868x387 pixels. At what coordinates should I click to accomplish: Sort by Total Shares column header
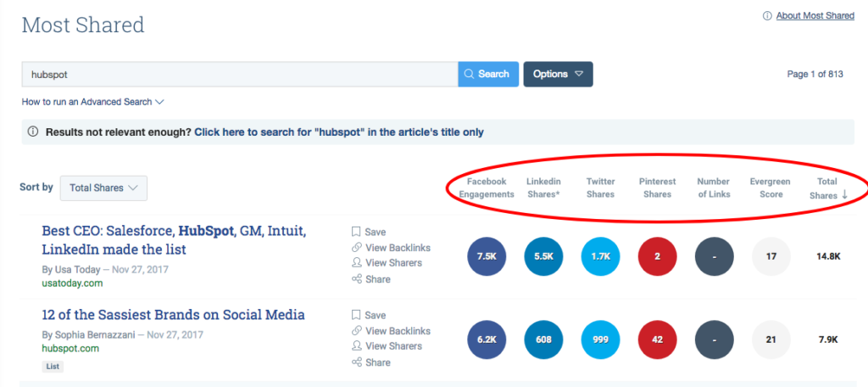click(x=827, y=188)
